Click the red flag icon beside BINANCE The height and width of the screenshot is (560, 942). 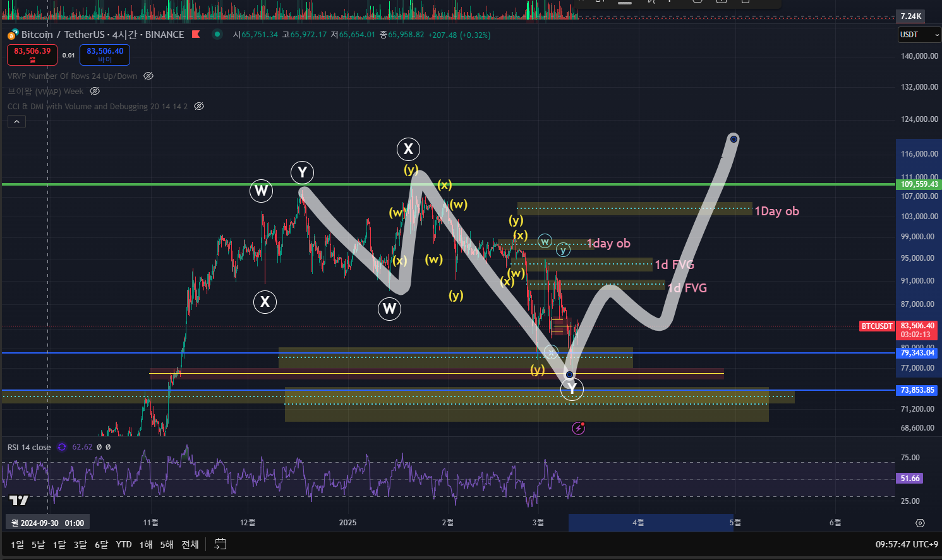pos(196,34)
